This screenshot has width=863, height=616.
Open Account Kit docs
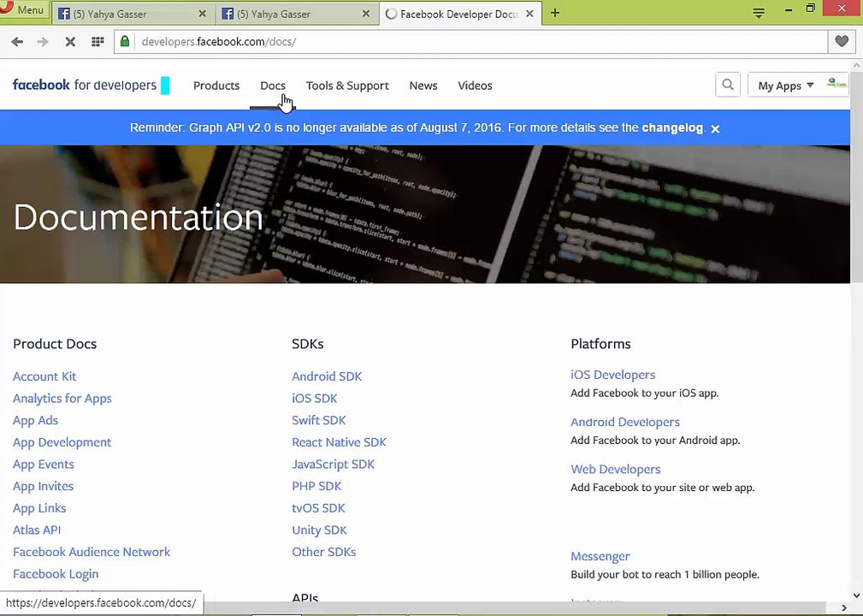(x=44, y=376)
